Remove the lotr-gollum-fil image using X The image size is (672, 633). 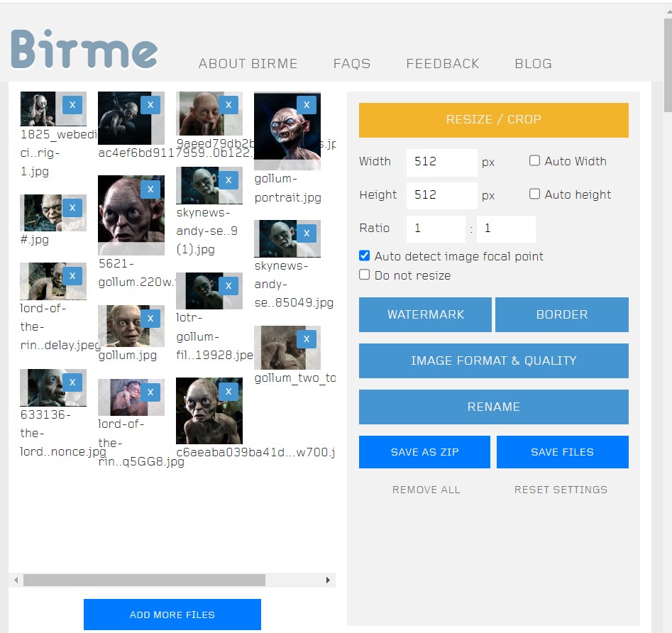[228, 286]
